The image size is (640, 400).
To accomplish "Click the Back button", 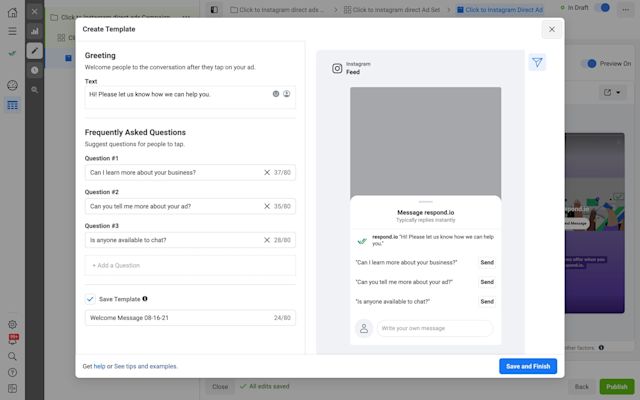I will (x=582, y=387).
